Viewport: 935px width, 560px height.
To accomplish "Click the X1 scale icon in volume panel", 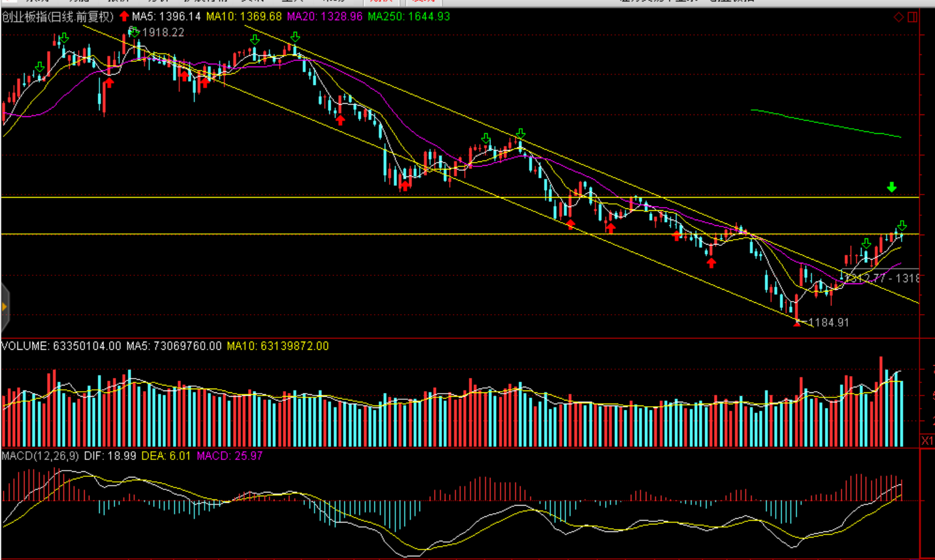I will pyautogui.click(x=927, y=441).
